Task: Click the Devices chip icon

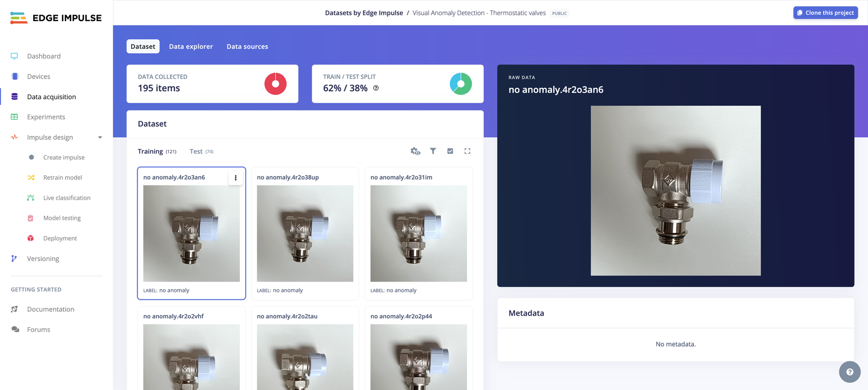Action: pyautogui.click(x=15, y=76)
